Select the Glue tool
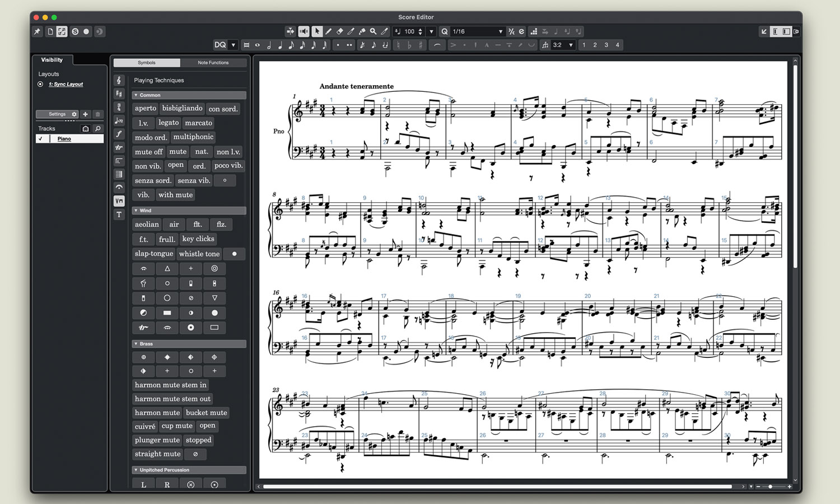The width and height of the screenshot is (840, 504). click(x=362, y=31)
